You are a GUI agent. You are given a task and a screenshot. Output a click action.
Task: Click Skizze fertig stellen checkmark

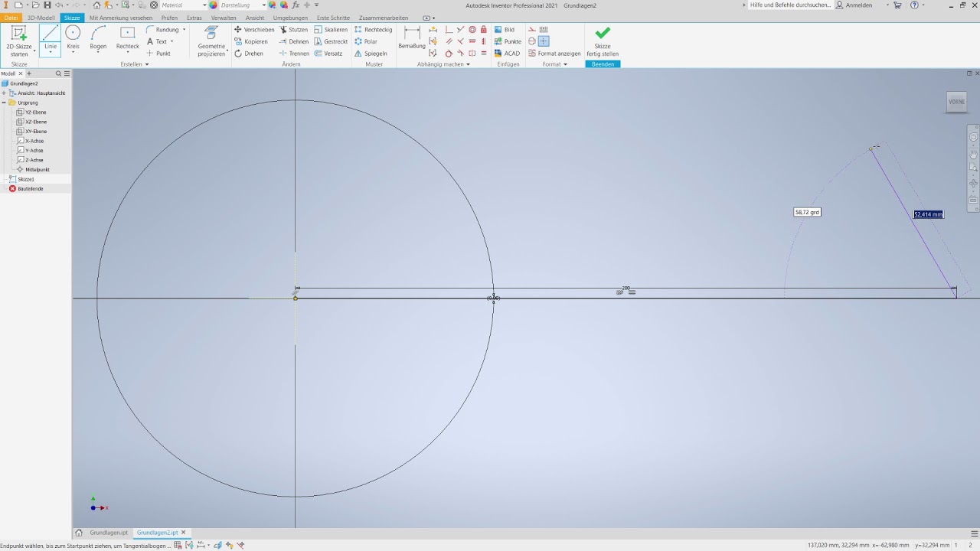(603, 41)
